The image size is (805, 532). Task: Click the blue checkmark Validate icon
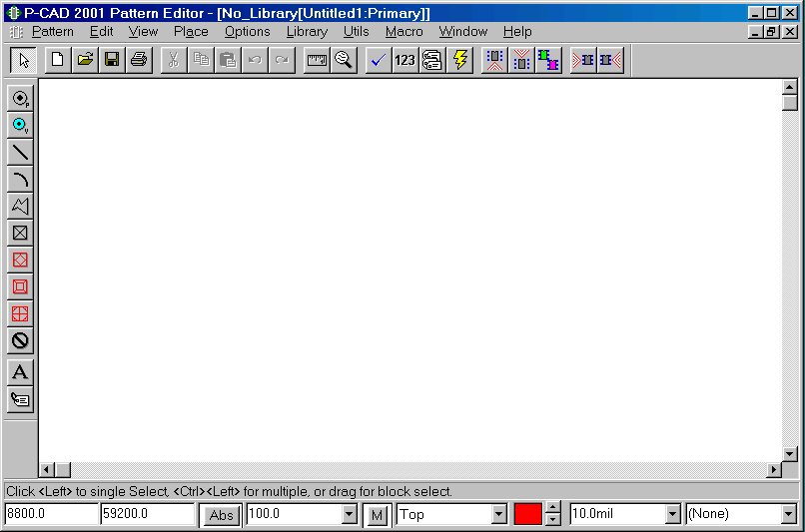pos(379,60)
